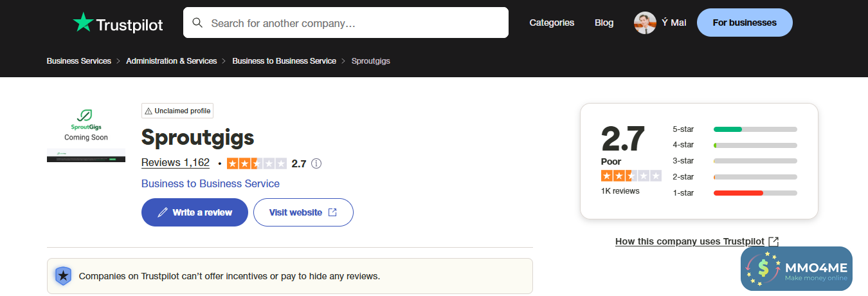The width and height of the screenshot is (868, 296).
Task: Filter reviews by 1-star rating bar
Action: tap(755, 193)
